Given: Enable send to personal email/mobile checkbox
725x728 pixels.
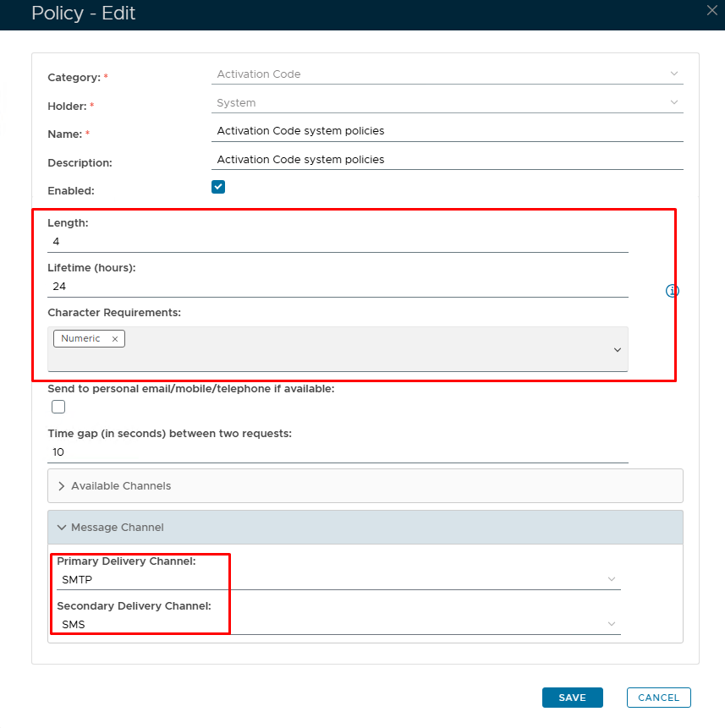Looking at the screenshot, I should tap(58, 408).
